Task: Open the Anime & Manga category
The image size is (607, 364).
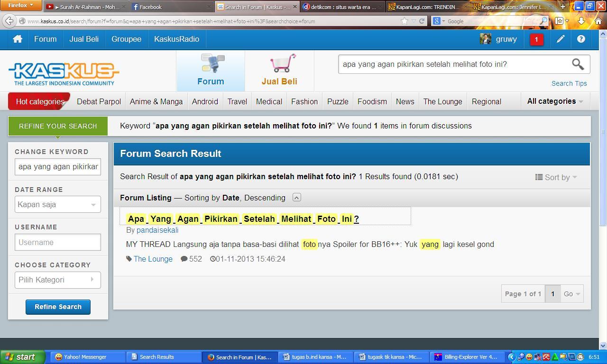Action: click(156, 101)
